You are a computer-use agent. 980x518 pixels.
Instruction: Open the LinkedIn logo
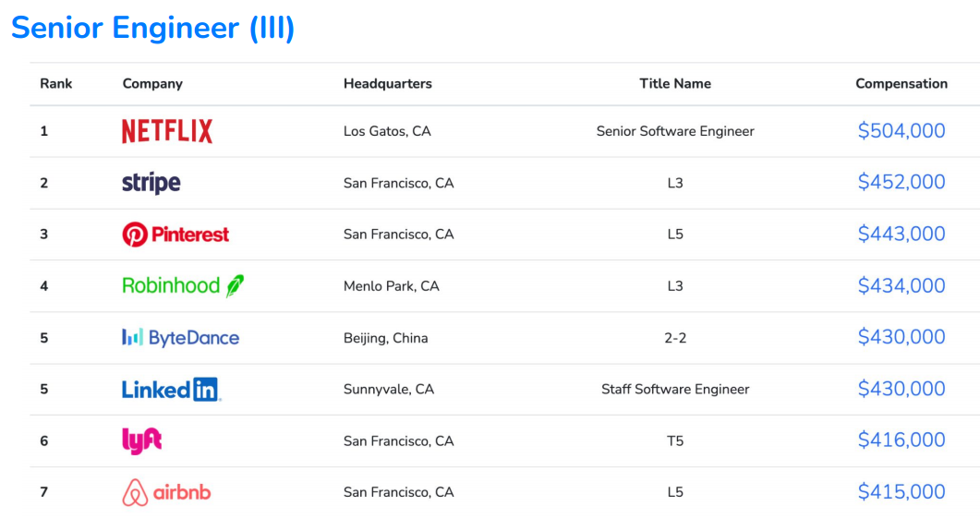[172, 390]
